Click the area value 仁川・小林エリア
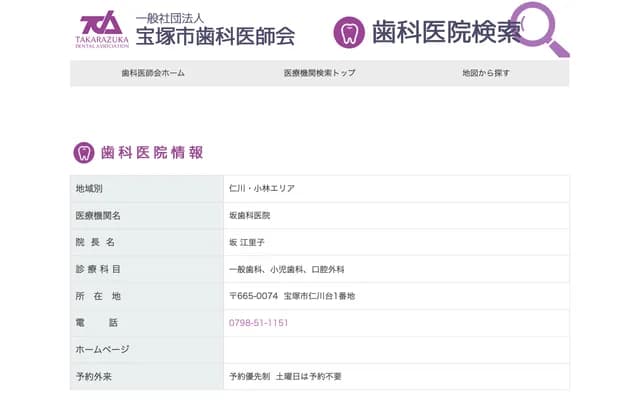 click(x=262, y=188)
